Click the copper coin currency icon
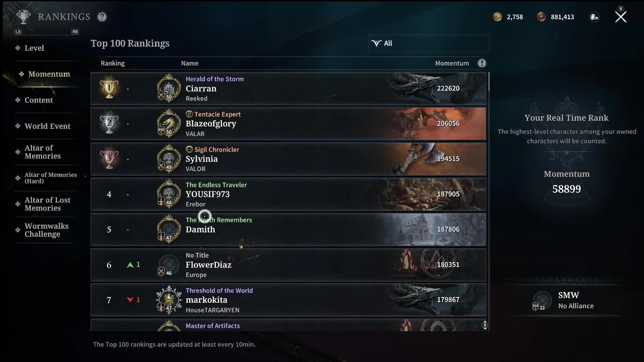644x362 pixels. [x=541, y=17]
